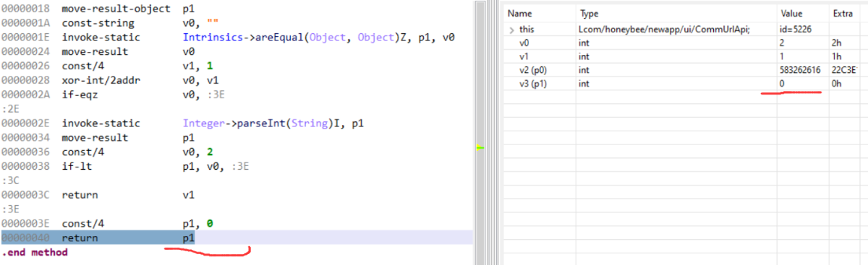Click the :3C label line
Viewport: 868px width, 265px height.
[10, 181]
